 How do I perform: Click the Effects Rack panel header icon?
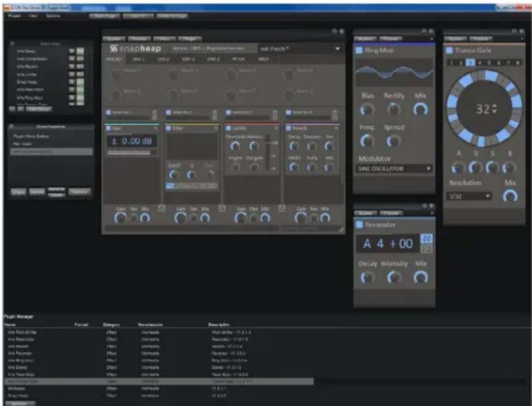coord(12,44)
